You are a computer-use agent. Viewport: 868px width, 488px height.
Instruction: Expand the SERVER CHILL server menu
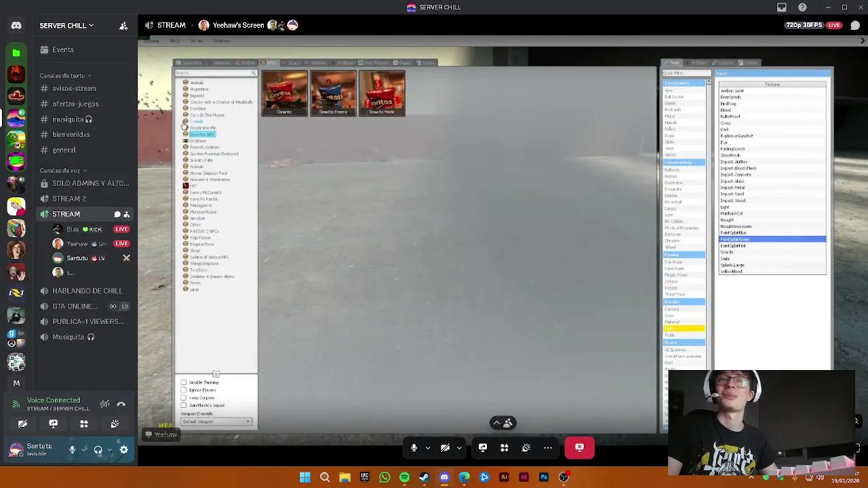pyautogui.click(x=66, y=26)
